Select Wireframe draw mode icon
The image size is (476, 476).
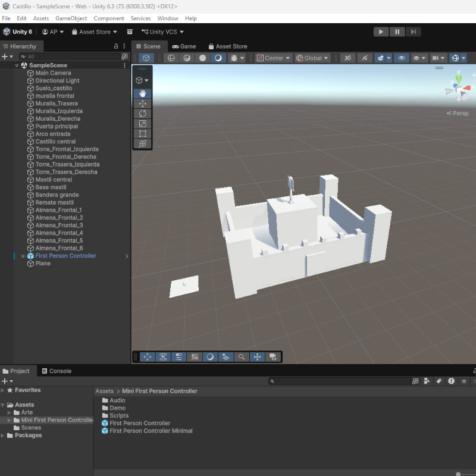tap(171, 58)
